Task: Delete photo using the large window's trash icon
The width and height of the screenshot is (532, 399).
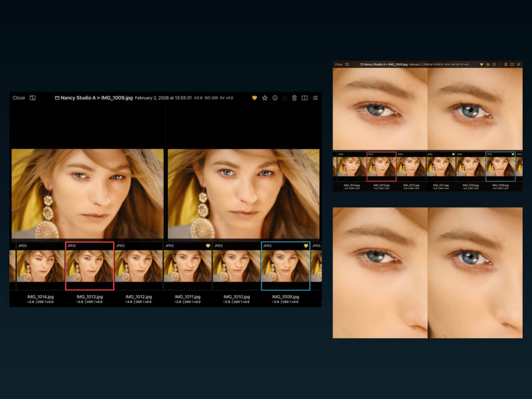Action: coord(295,98)
